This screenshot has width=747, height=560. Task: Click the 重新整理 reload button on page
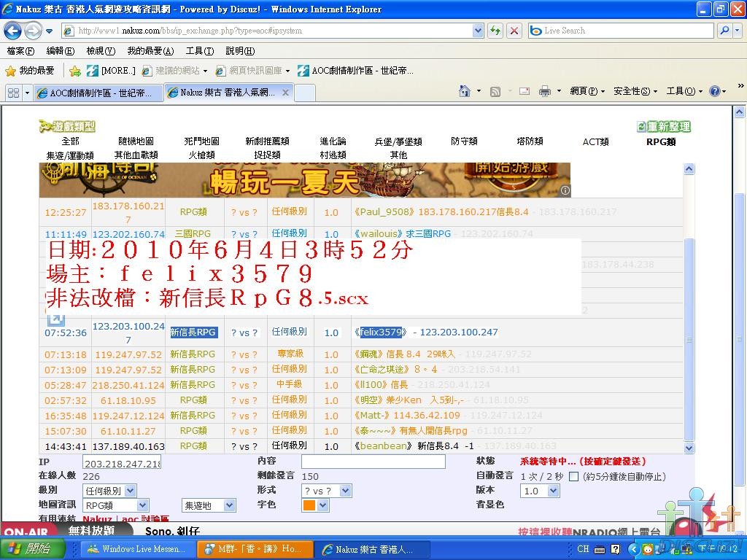(x=663, y=127)
